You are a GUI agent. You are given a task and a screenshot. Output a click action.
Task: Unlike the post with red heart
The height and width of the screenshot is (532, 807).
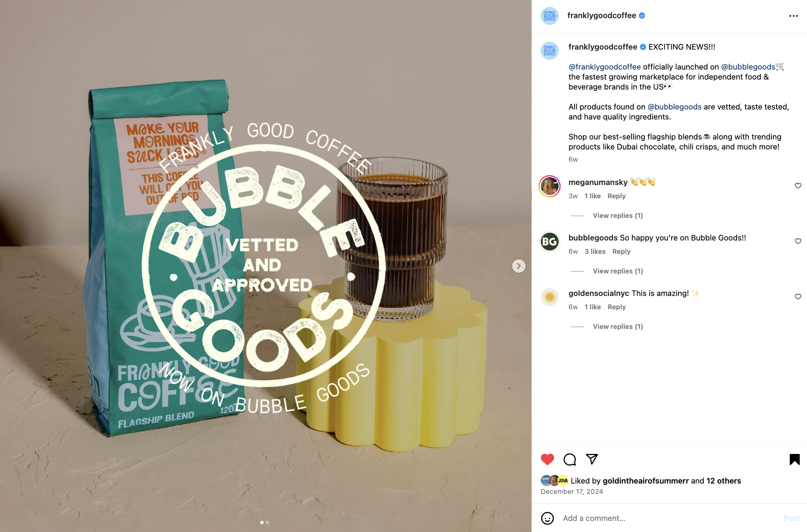pyautogui.click(x=548, y=459)
